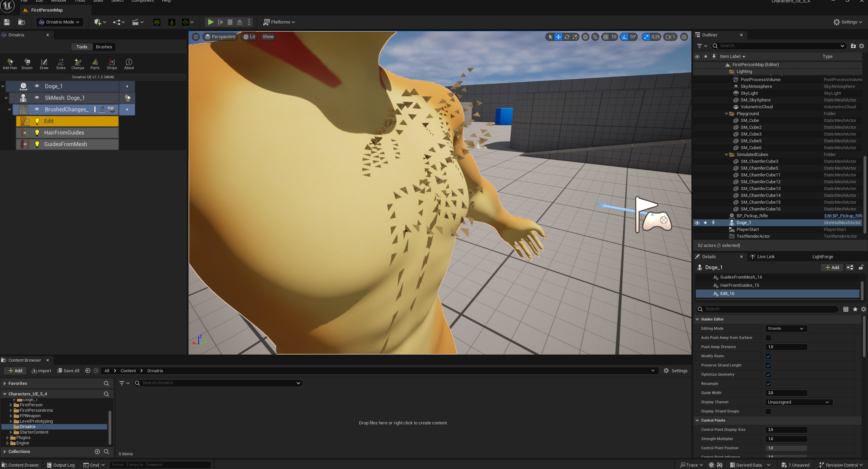Open the Ornatrix Mode dropdown
Viewport: 868px width, 469px height.
click(60, 22)
